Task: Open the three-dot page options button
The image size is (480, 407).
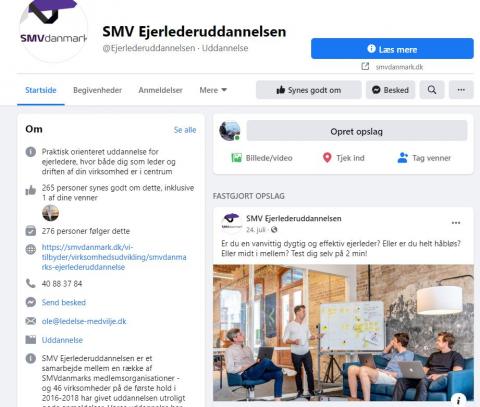Action: pos(461,90)
